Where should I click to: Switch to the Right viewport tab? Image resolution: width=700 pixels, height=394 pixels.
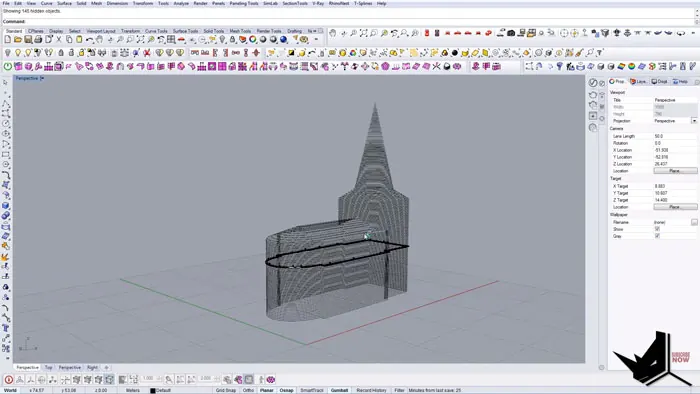click(92, 367)
